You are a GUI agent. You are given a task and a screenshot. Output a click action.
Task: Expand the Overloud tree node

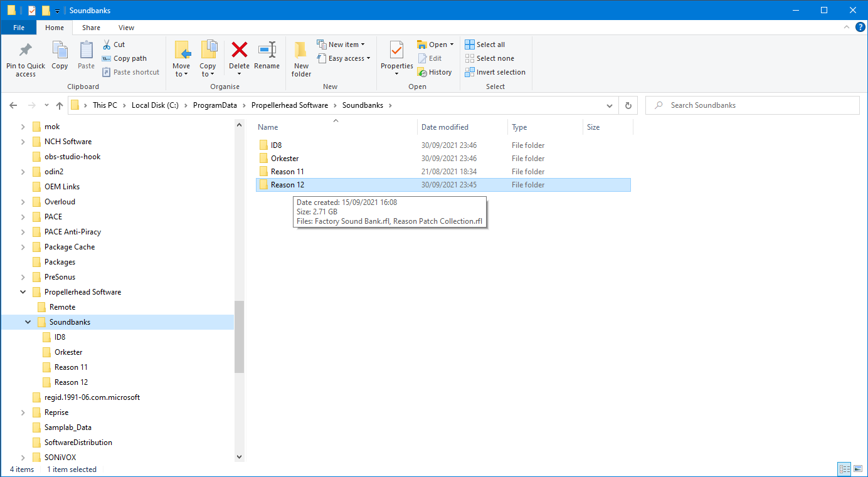click(23, 202)
